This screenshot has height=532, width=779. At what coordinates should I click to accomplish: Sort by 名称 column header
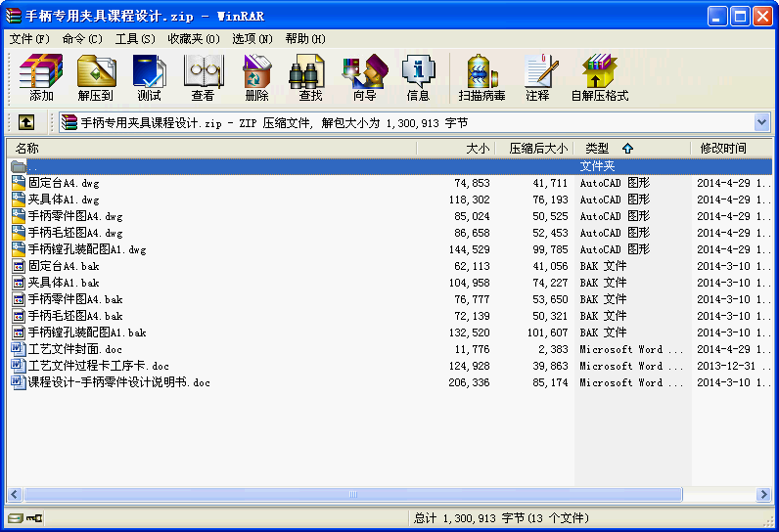pyautogui.click(x=211, y=148)
